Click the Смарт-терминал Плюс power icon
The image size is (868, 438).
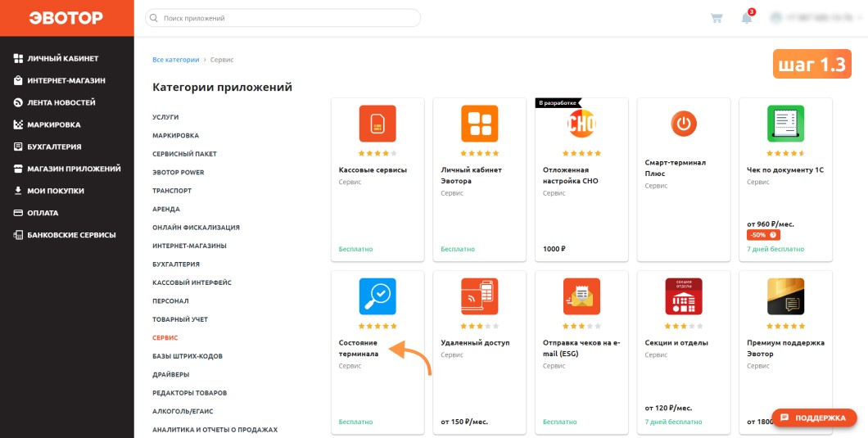click(x=684, y=124)
